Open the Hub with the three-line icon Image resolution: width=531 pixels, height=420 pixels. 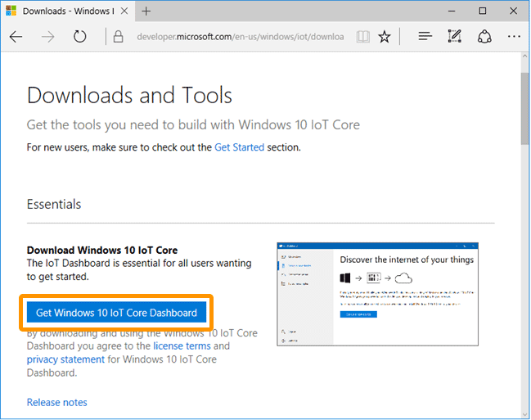(425, 36)
